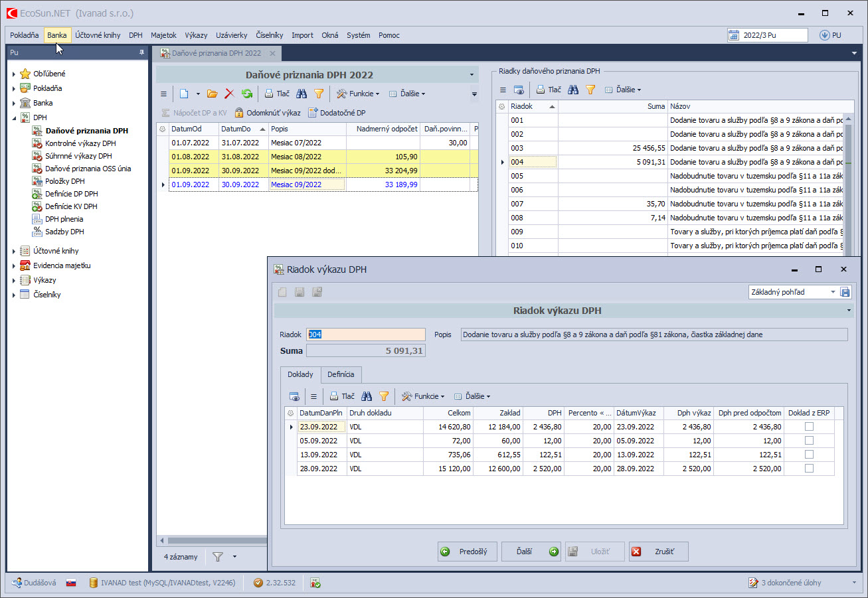Click the Odomknúť výkaz lock button
Viewport: 868px width, 598px height.
[x=268, y=113]
